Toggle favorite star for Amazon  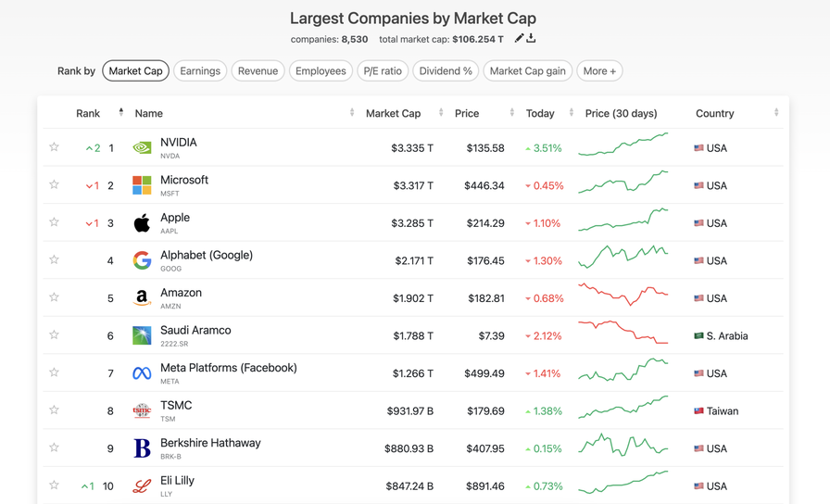(55, 297)
